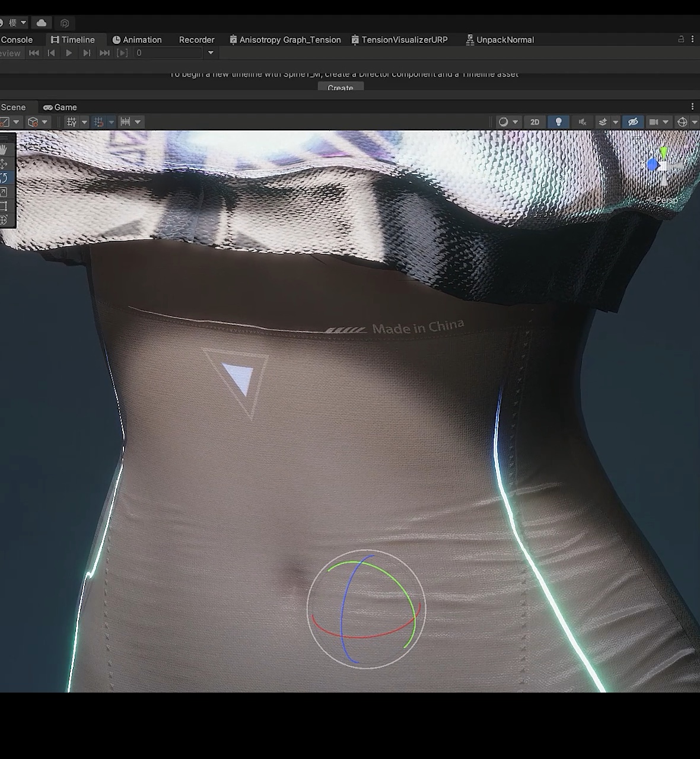Click the timeline lock icon
Image resolution: width=700 pixels, height=759 pixels.
(681, 39)
